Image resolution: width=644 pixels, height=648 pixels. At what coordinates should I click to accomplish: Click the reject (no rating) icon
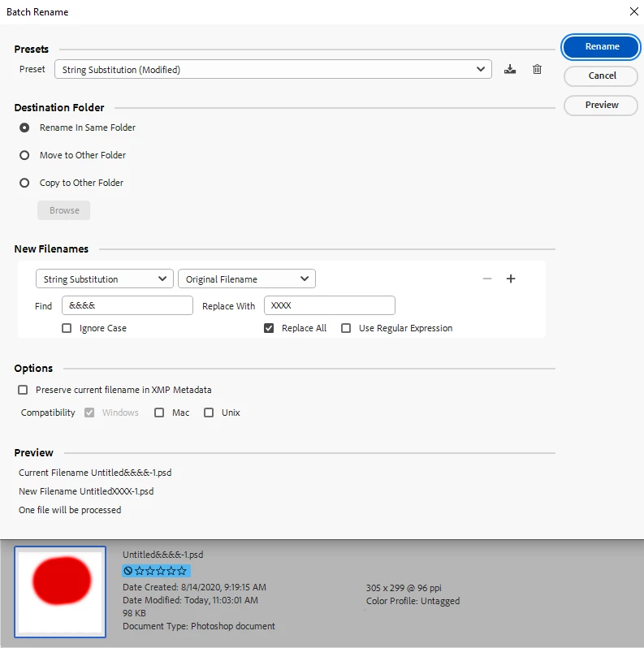click(x=128, y=571)
